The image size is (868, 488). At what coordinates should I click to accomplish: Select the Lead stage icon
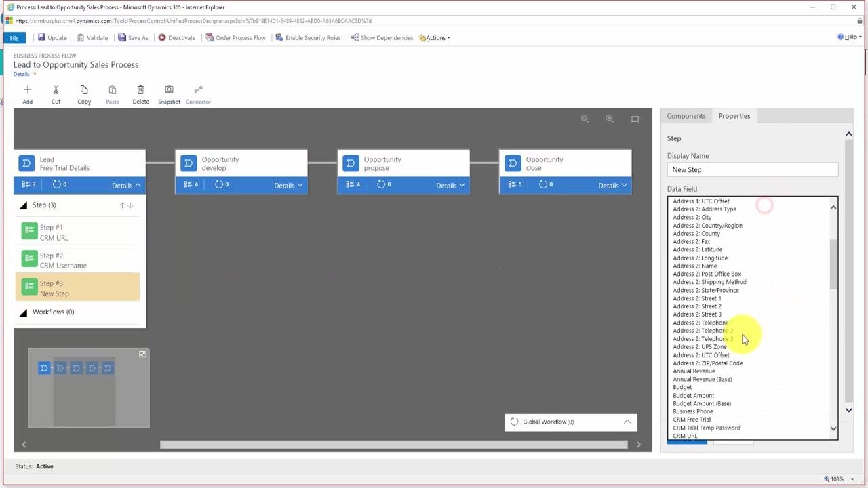pos(26,163)
